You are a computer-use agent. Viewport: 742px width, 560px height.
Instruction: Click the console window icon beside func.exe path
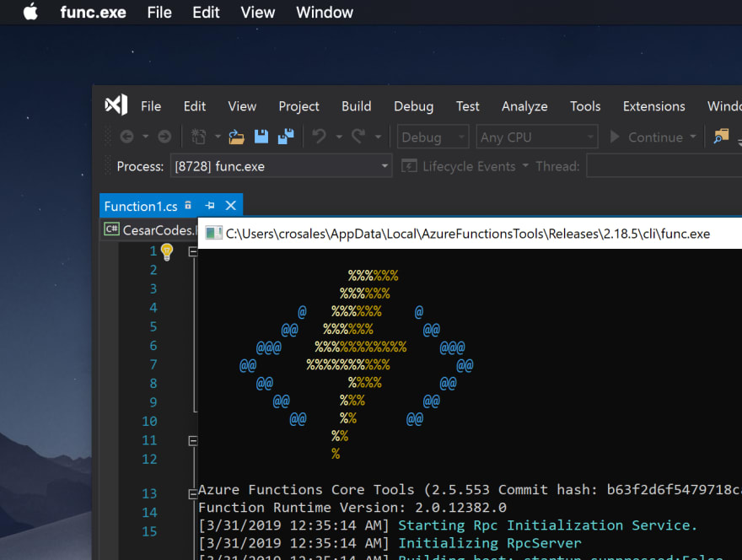(213, 233)
